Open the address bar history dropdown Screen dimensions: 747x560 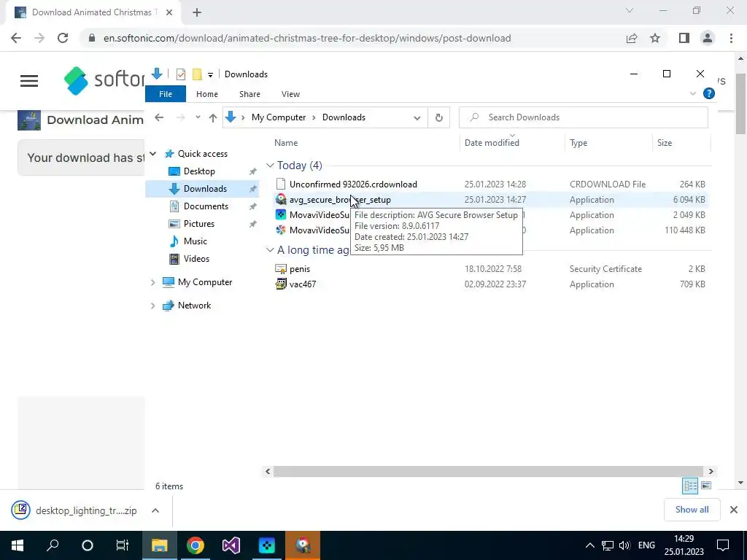417,117
